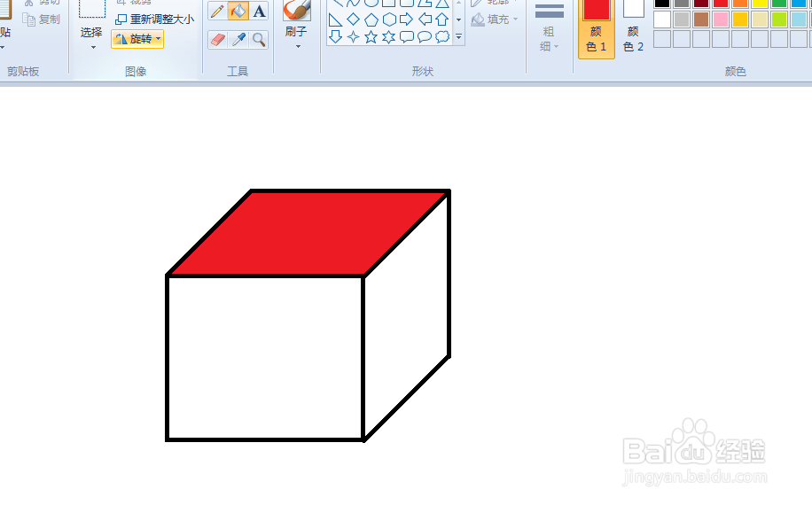Choose the white color swatch in palette
812x505 pixels.
tap(662, 19)
